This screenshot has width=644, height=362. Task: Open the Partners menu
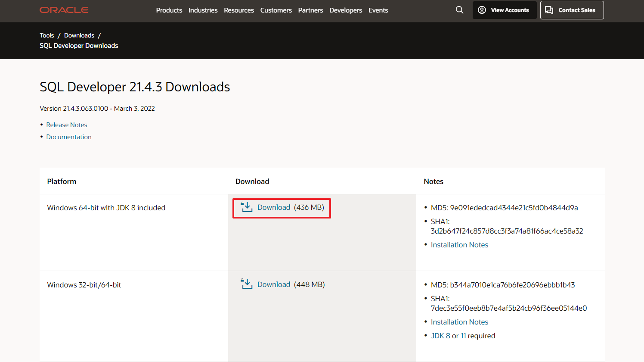click(310, 10)
